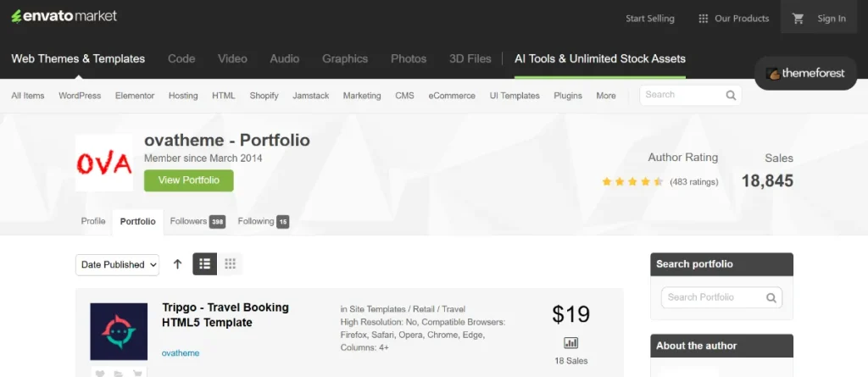Open the Elementor category

(x=135, y=95)
